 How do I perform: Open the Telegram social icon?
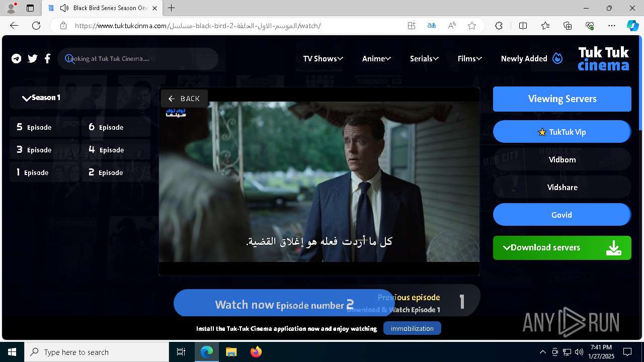click(17, 59)
